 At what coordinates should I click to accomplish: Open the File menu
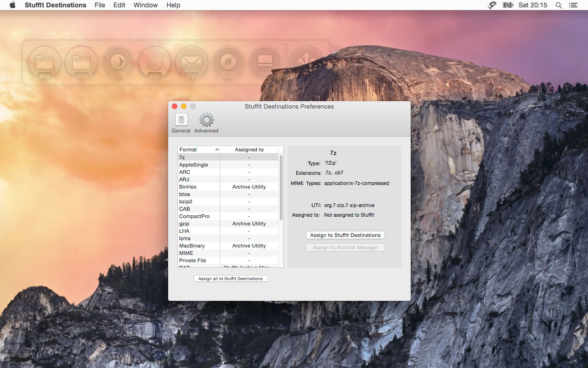[100, 5]
